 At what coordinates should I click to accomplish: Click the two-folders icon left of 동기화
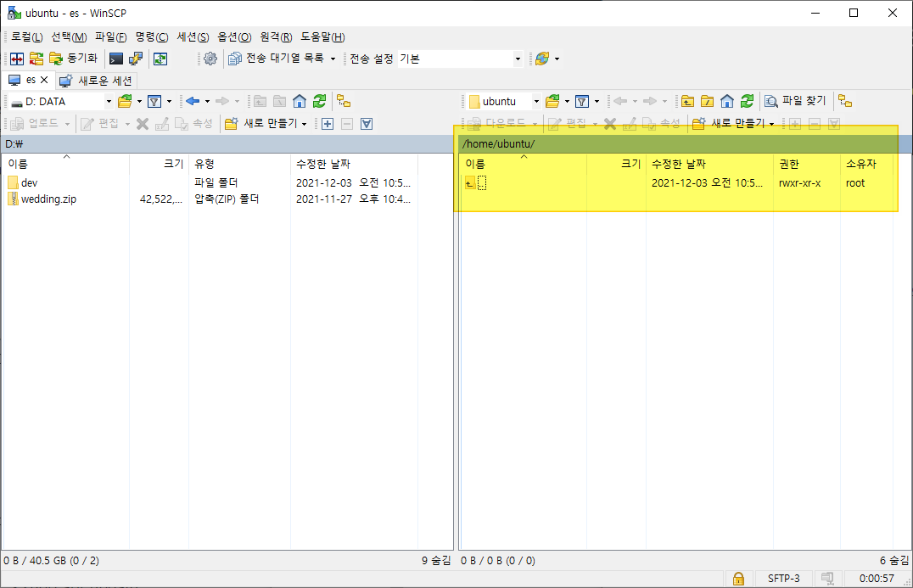(36, 59)
